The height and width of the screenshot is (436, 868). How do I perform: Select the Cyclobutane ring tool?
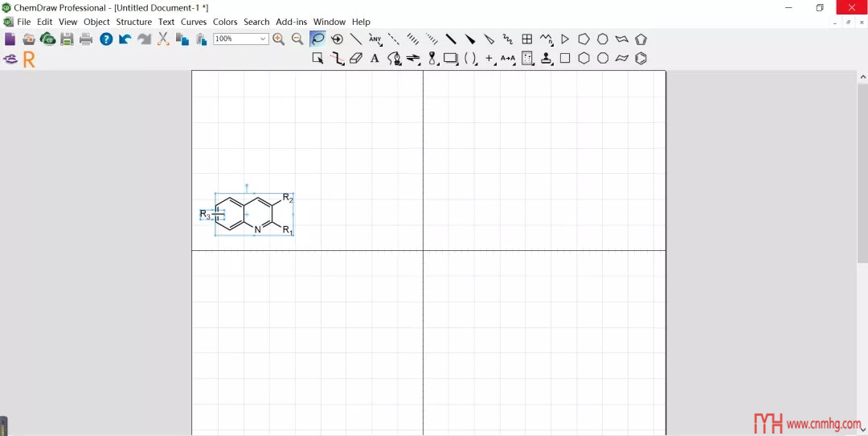(x=565, y=58)
